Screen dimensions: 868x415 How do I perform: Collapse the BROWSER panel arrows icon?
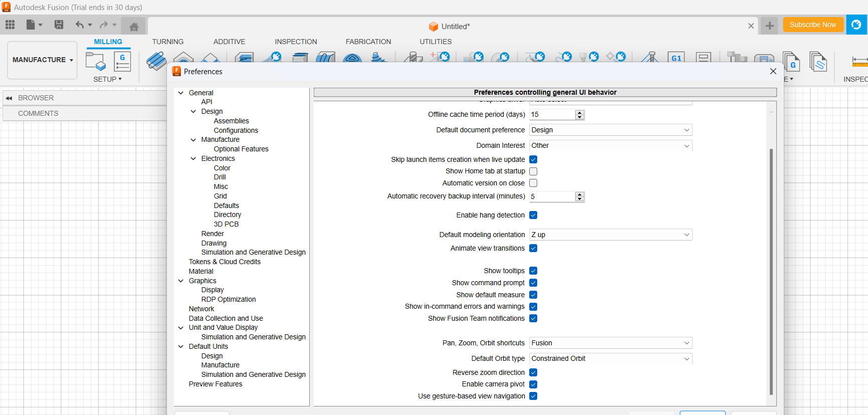9,98
